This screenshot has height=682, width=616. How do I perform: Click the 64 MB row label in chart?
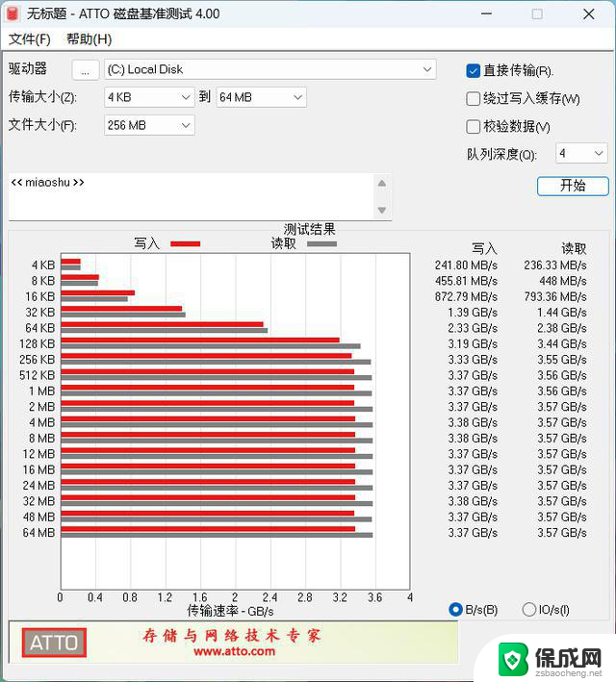(x=38, y=532)
